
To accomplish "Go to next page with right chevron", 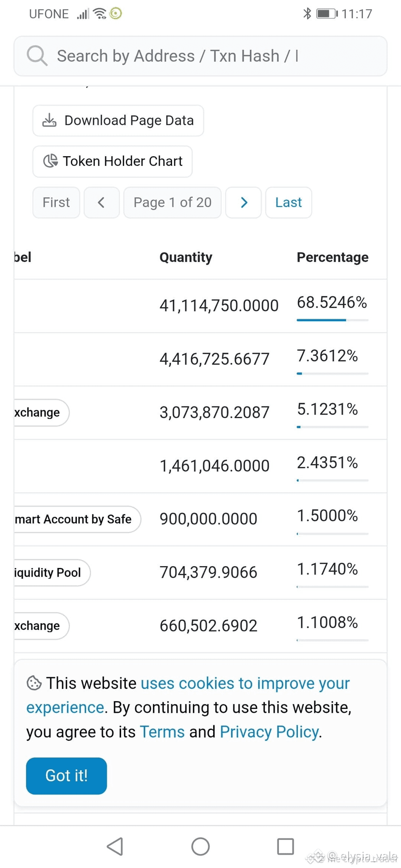I will click(244, 202).
